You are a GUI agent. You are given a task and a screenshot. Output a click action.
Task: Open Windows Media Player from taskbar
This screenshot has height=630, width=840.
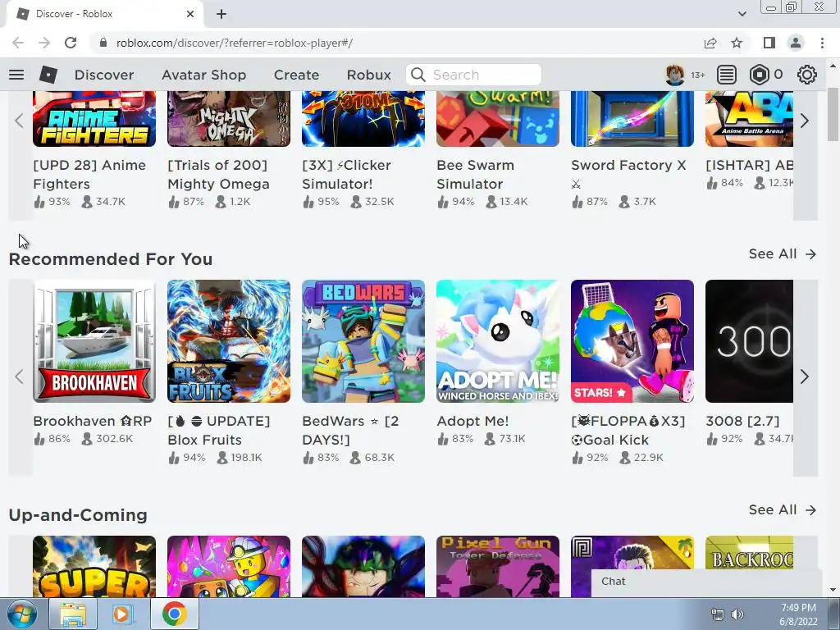[123, 614]
